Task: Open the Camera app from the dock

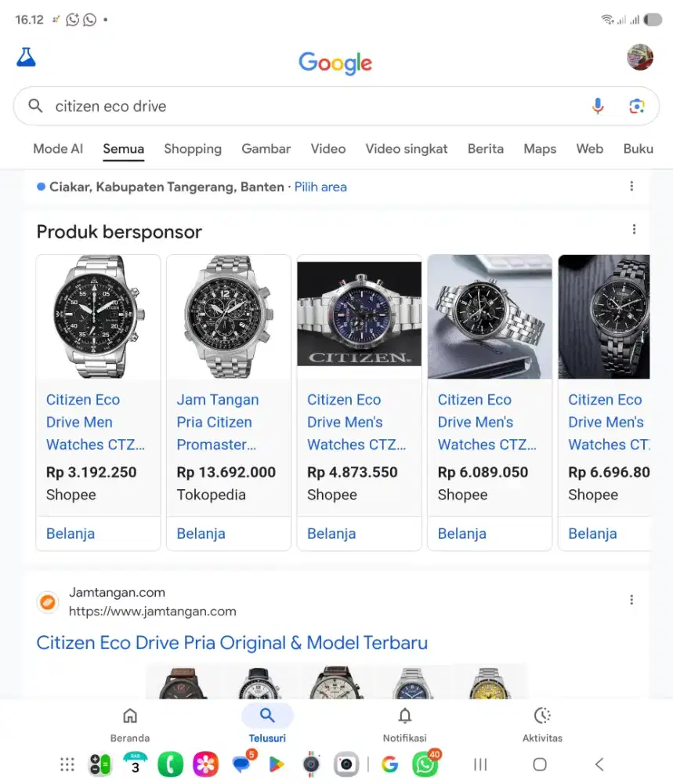Action: coord(346,764)
